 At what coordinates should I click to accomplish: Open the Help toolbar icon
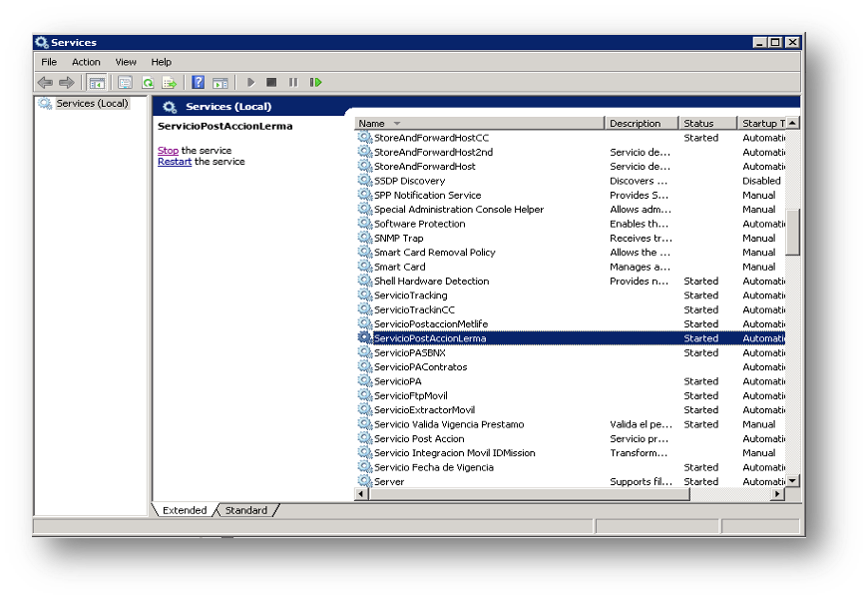(199, 83)
